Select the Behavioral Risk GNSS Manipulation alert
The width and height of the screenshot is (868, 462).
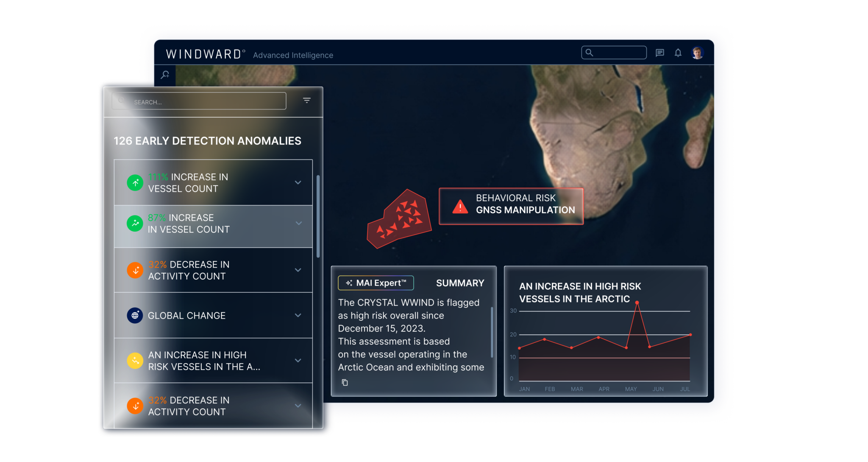tap(511, 207)
